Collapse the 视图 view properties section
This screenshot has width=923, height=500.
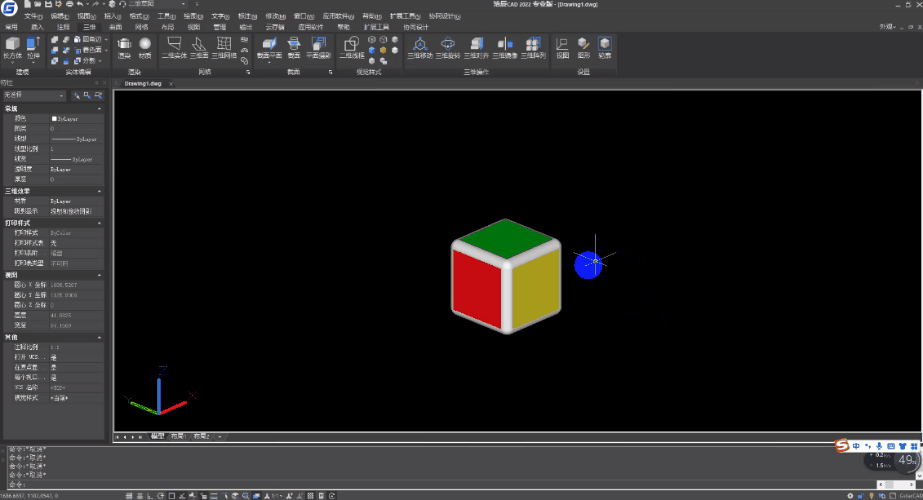click(x=99, y=275)
